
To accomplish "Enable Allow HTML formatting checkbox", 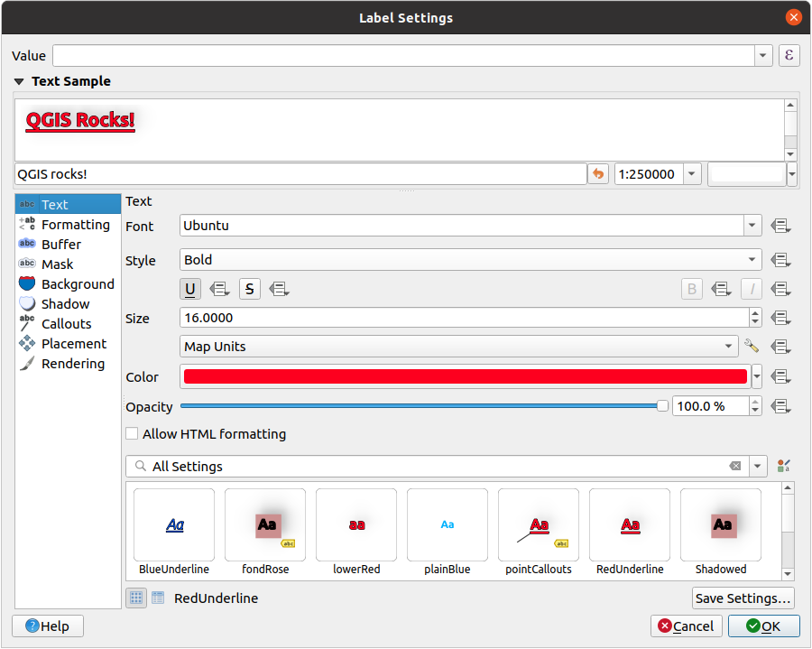I will [133, 434].
